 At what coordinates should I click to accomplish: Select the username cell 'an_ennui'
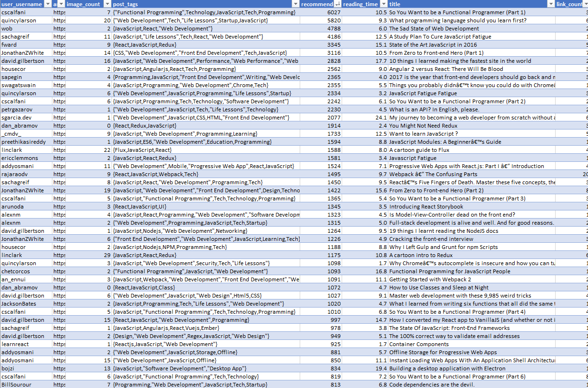tap(13, 279)
